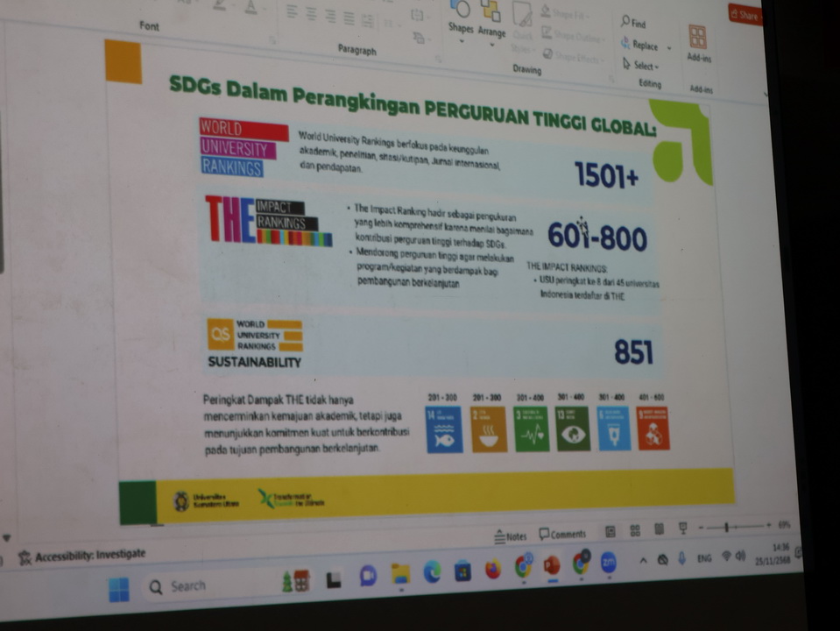Click the Find button in Editing group
This screenshot has height=631, width=840.
633,24
